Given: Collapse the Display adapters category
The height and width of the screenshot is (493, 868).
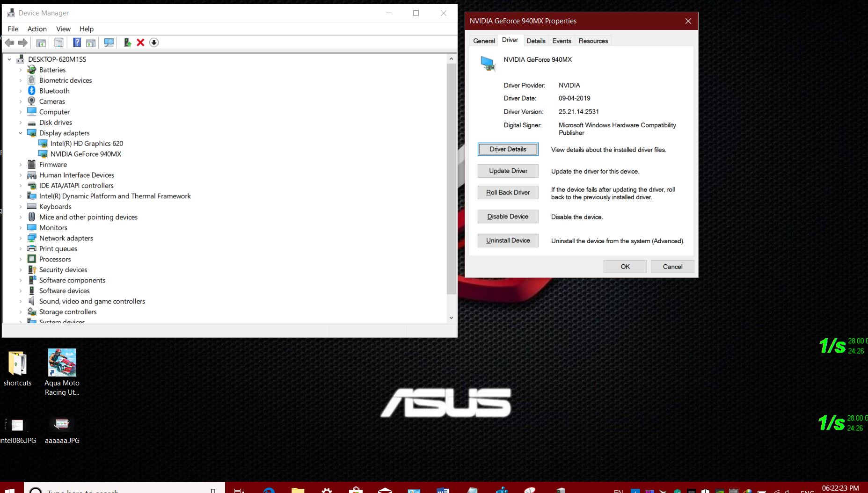Looking at the screenshot, I should tap(21, 133).
